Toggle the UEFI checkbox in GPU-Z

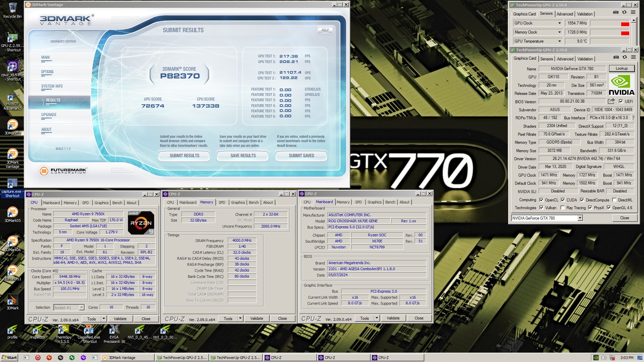tap(621, 101)
